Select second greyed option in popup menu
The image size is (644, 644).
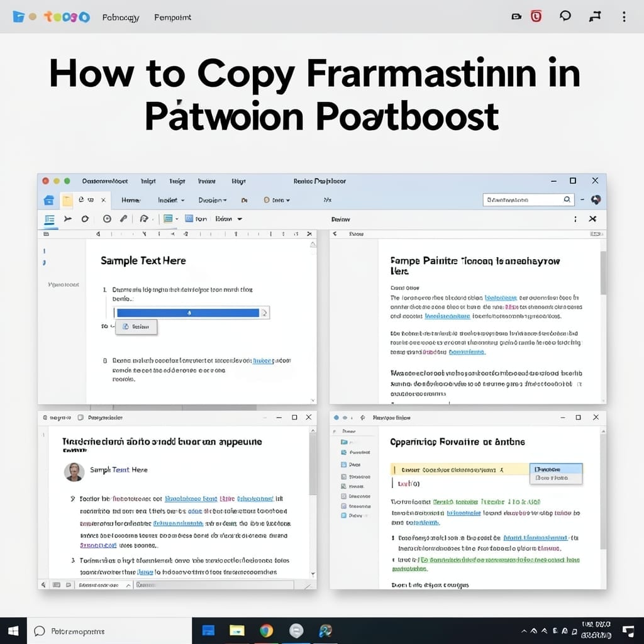pos(556,478)
